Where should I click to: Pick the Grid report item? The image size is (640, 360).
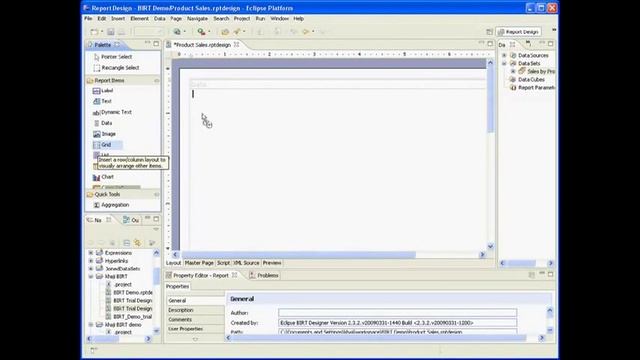tap(107, 145)
